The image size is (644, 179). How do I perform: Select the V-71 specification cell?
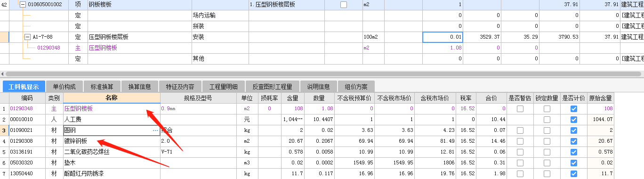coord(198,152)
